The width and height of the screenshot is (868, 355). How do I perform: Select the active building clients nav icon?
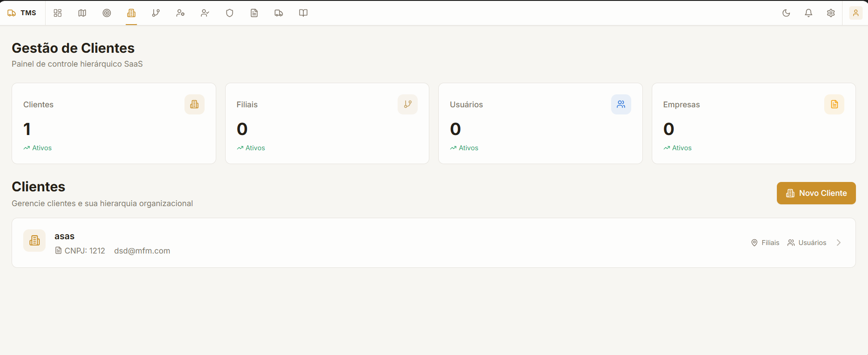click(x=131, y=13)
